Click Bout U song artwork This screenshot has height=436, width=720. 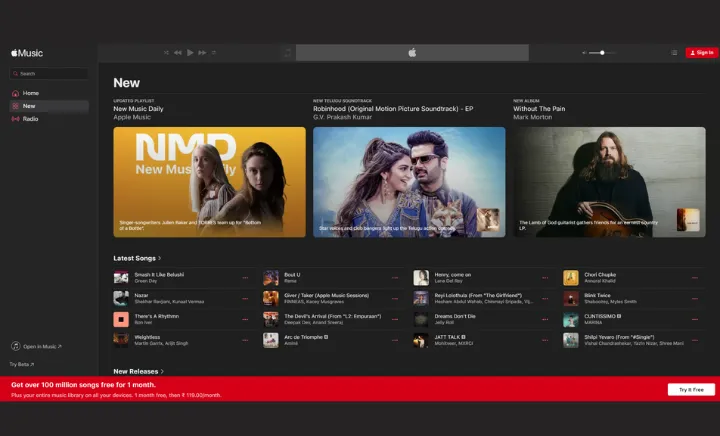pyautogui.click(x=271, y=278)
